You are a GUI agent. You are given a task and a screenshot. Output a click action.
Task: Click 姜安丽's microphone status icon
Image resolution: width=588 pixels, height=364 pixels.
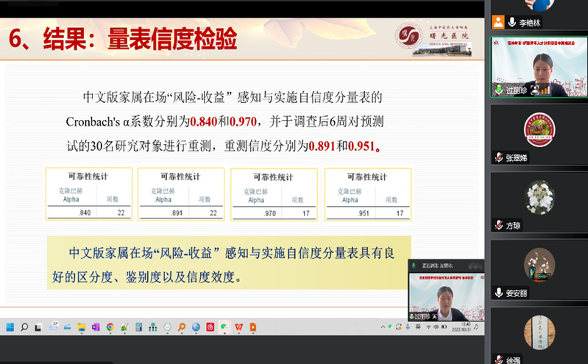pos(499,293)
